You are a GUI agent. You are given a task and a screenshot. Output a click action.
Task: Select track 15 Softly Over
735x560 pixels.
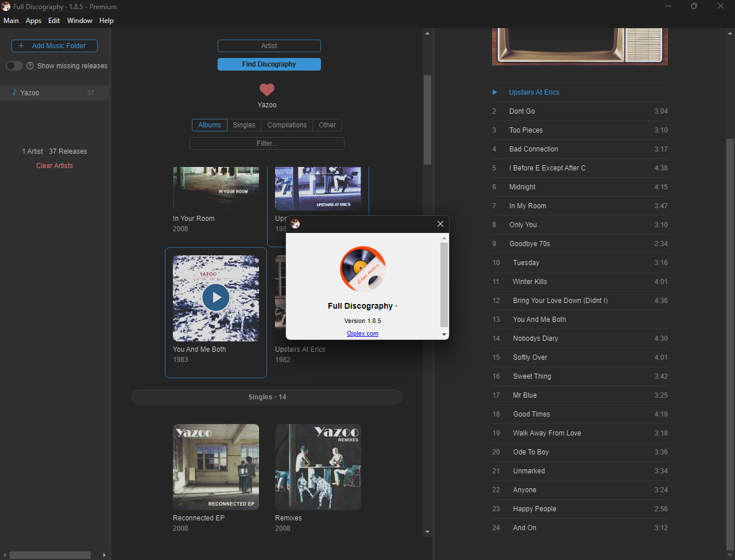(x=580, y=357)
